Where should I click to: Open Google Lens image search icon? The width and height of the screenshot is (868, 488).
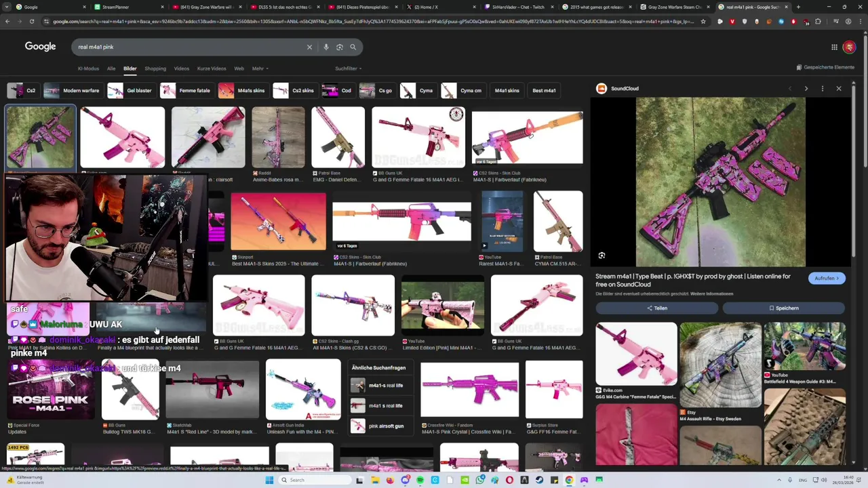[x=340, y=47]
